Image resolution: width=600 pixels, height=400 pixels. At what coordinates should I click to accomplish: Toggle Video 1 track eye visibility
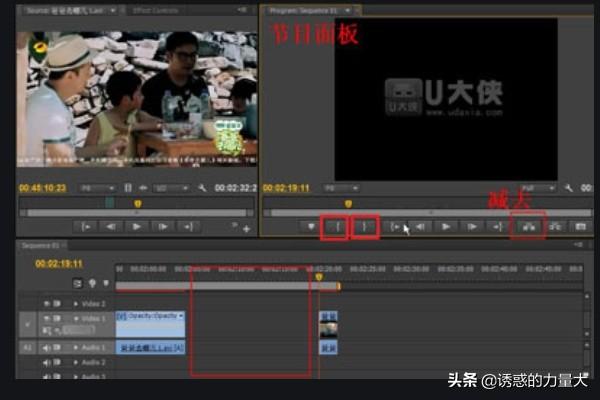click(45, 317)
